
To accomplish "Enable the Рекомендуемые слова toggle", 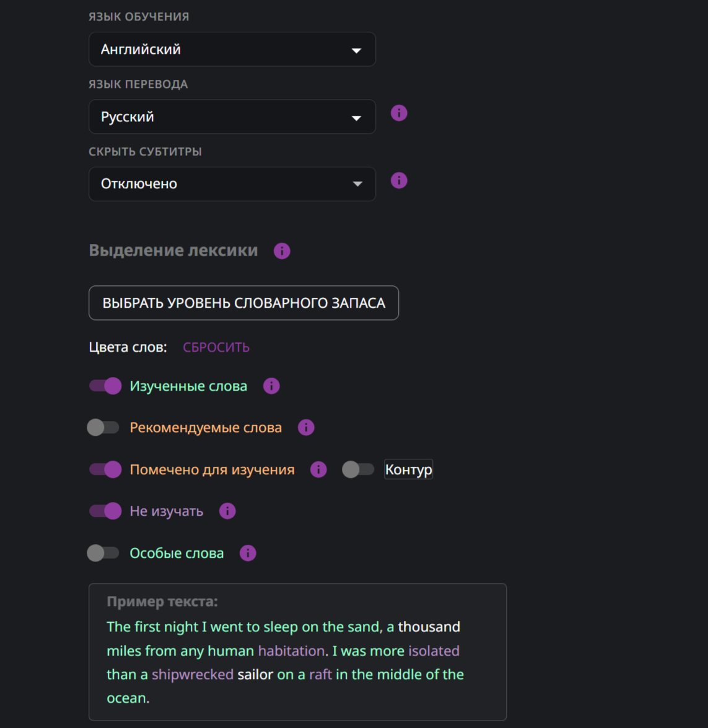I will coord(103,428).
